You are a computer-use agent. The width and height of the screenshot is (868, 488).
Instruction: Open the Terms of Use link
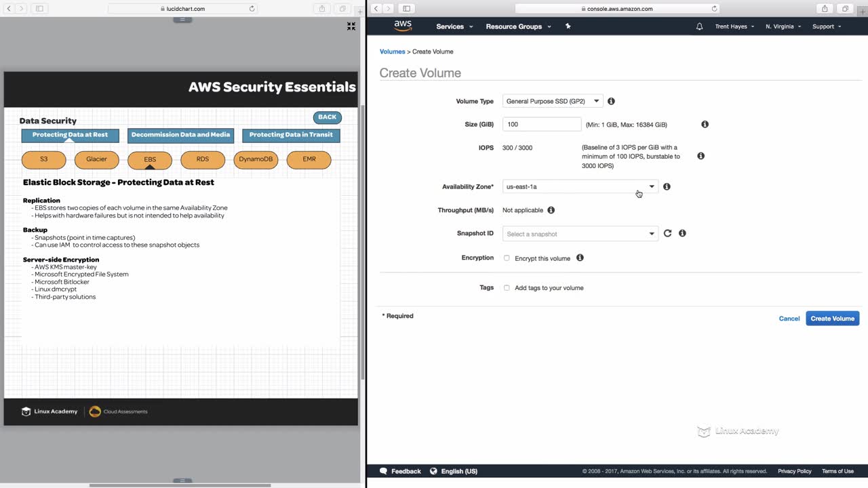point(838,471)
